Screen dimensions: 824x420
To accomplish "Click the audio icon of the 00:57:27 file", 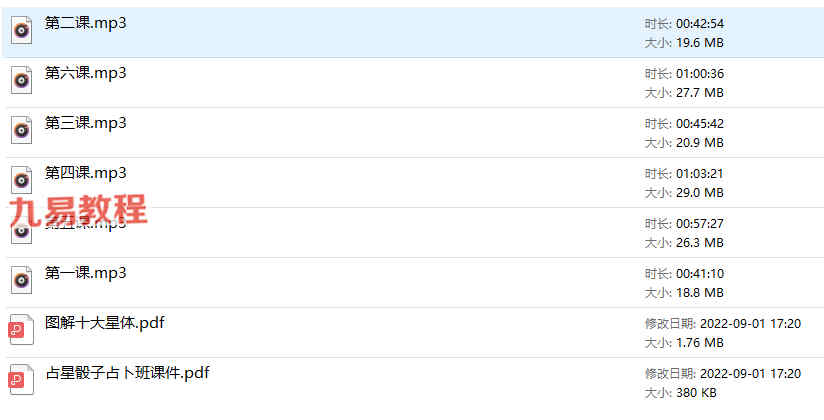I will click(x=22, y=231).
